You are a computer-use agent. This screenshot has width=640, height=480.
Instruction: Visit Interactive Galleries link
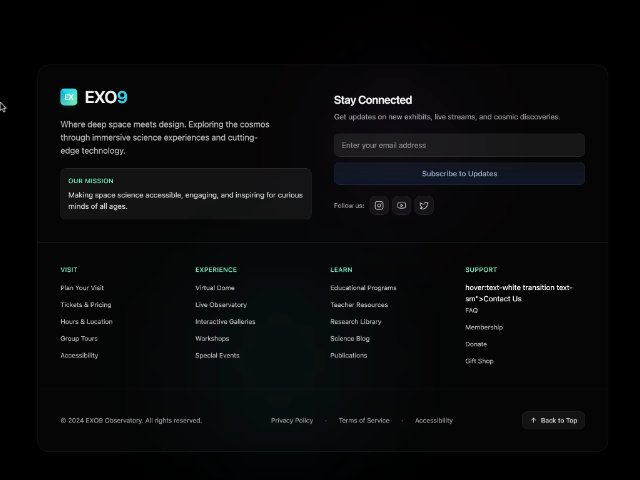coord(225,322)
